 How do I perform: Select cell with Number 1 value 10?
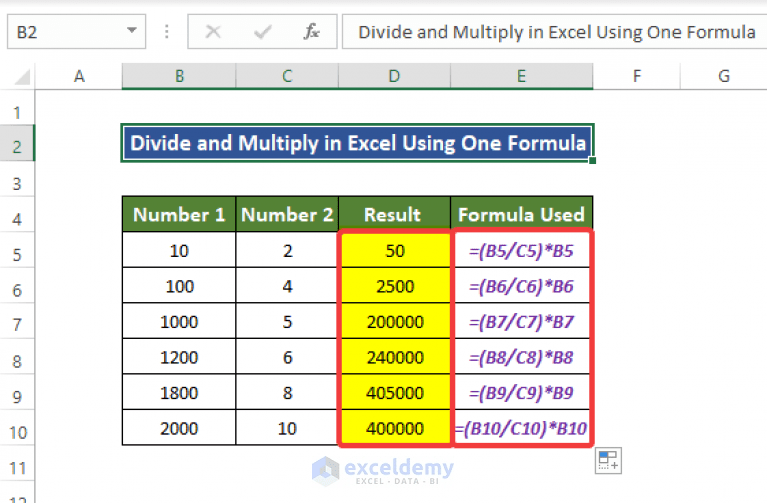click(179, 250)
